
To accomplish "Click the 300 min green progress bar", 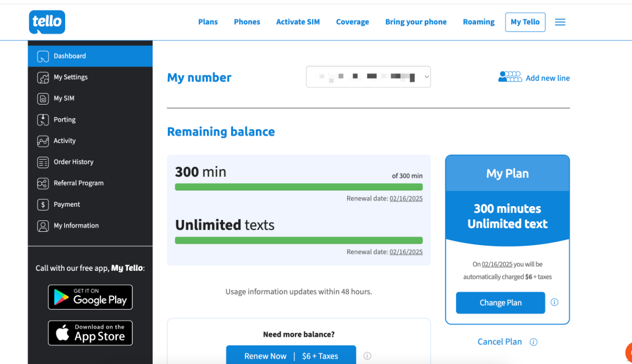I will click(299, 187).
